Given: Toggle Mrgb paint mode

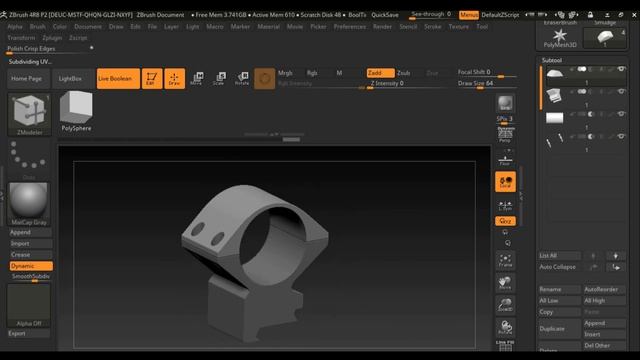Looking at the screenshot, I should click(x=285, y=73).
